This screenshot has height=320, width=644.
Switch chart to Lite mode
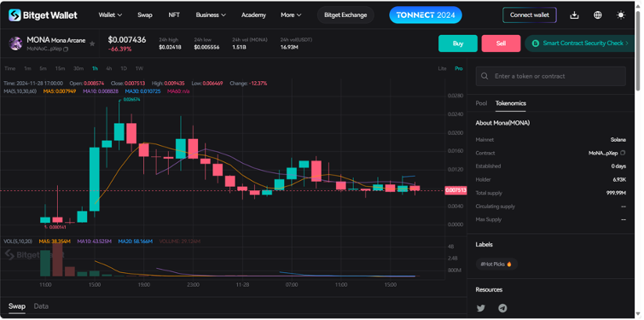click(442, 68)
